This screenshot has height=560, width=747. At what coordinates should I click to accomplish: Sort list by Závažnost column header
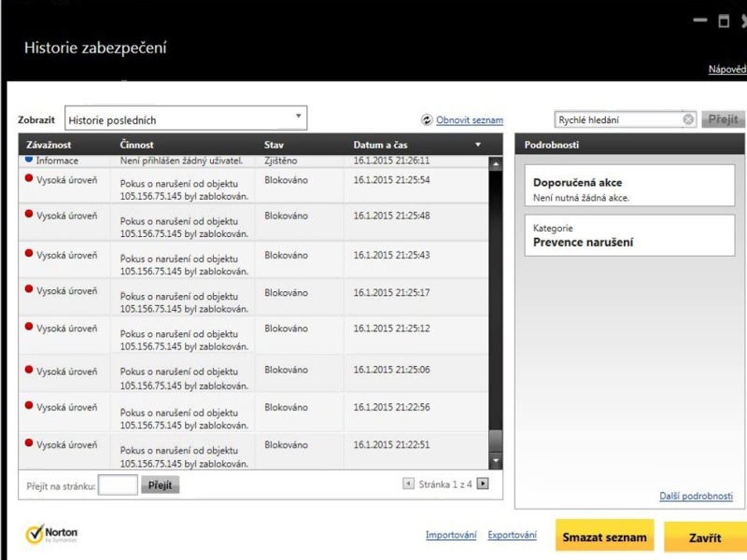49,146
